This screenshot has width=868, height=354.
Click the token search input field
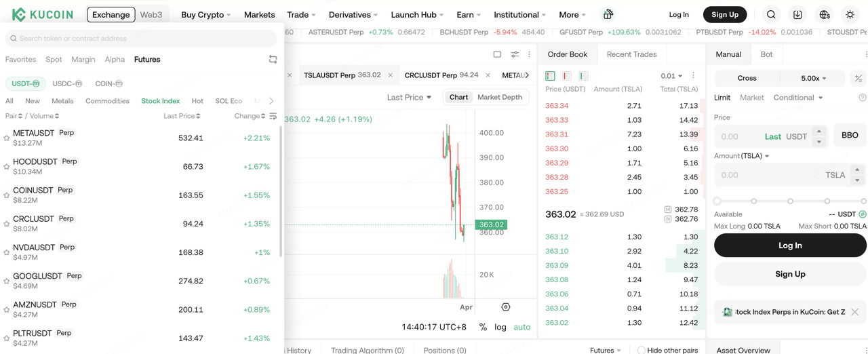click(x=141, y=39)
